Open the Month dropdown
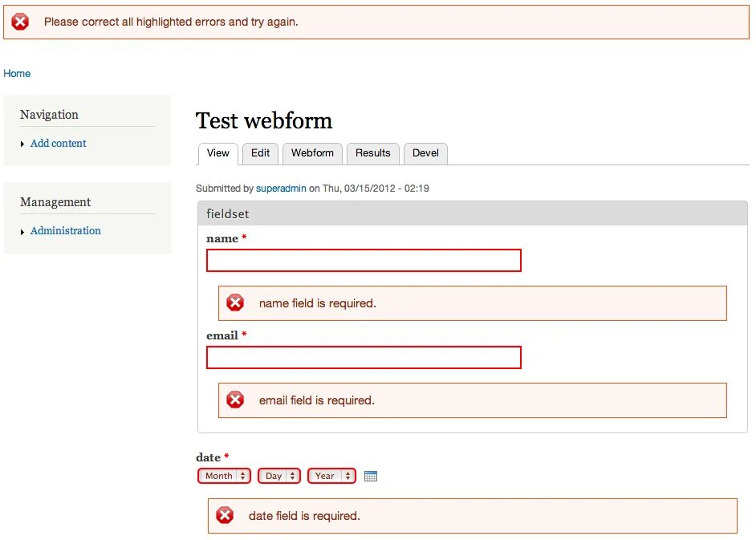756x540 pixels. pyautogui.click(x=224, y=476)
